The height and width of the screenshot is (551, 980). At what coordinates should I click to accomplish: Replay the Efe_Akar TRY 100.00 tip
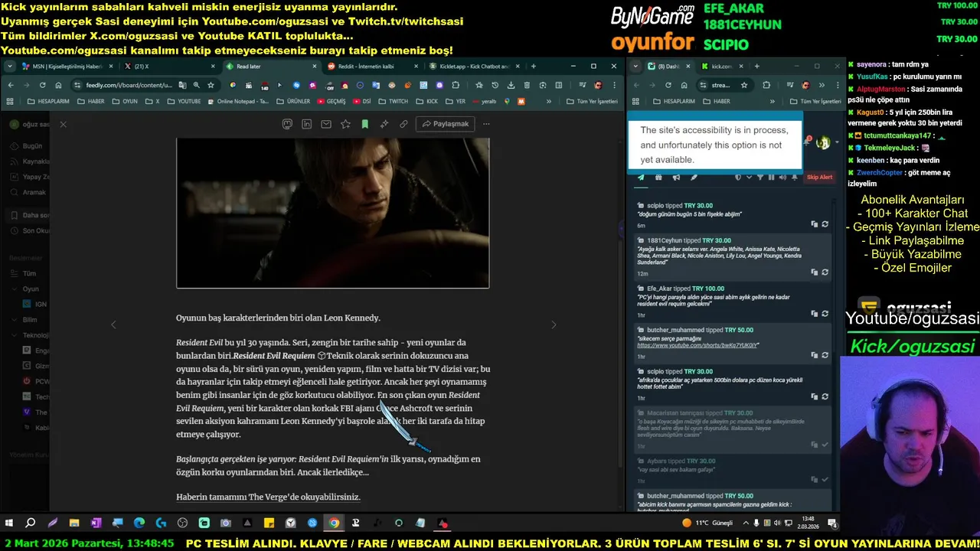825,313
